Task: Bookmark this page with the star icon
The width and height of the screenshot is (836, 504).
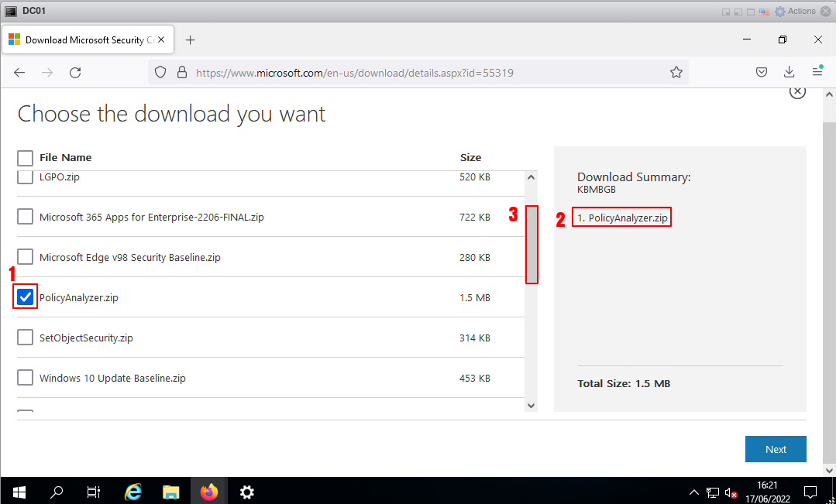Action: point(676,73)
